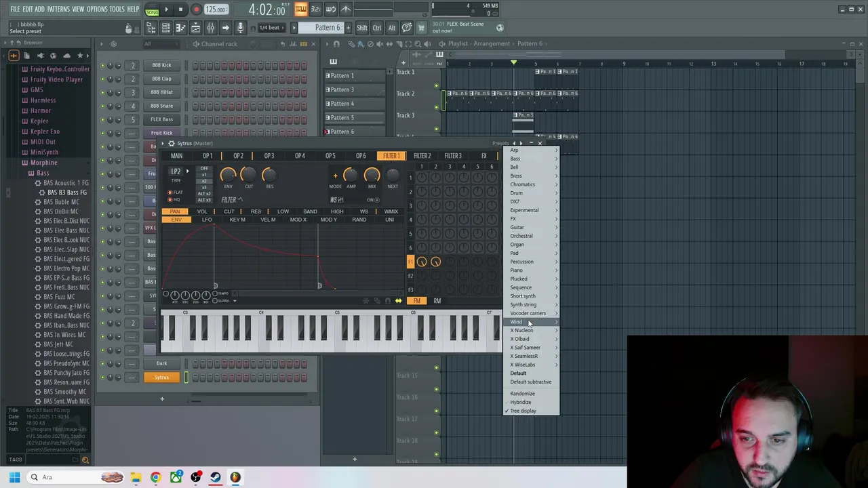The height and width of the screenshot is (488, 868).
Task: Open the TOOLS menu
Action: point(117,9)
